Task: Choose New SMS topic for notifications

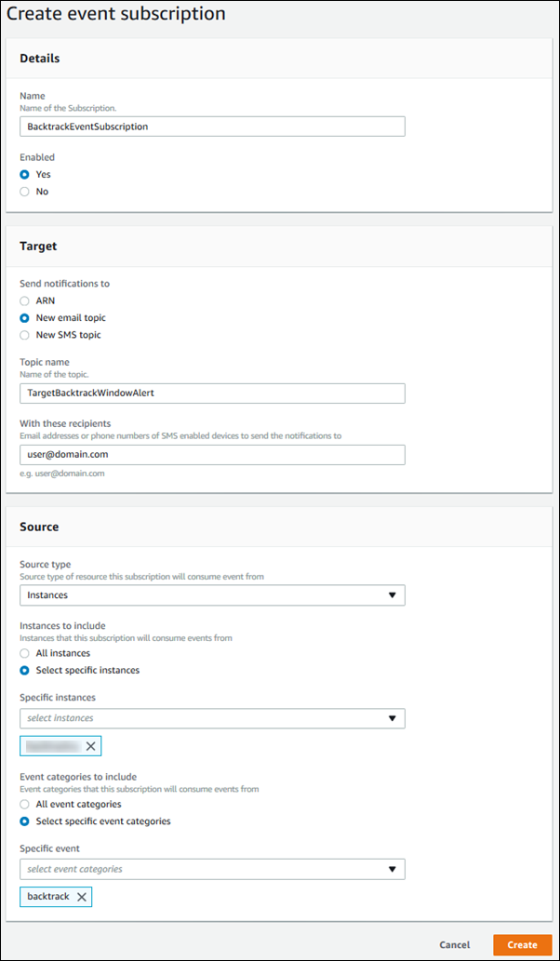Action: click(x=23, y=334)
